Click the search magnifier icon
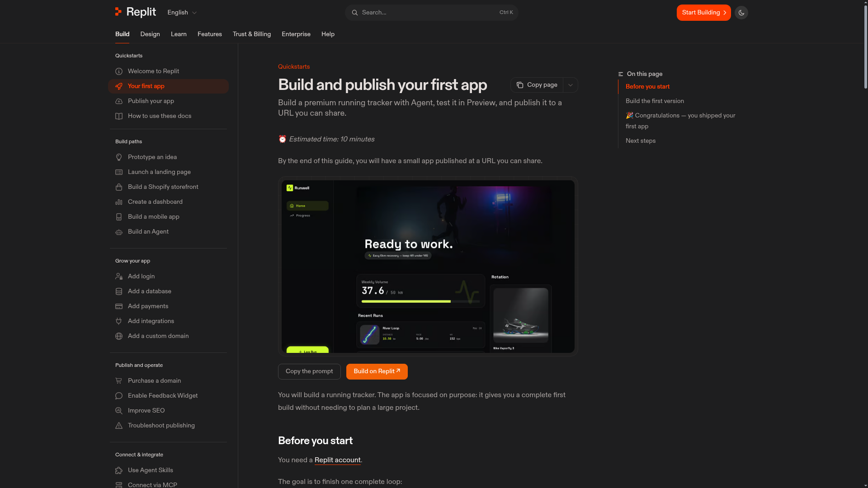The image size is (868, 488). click(x=355, y=13)
